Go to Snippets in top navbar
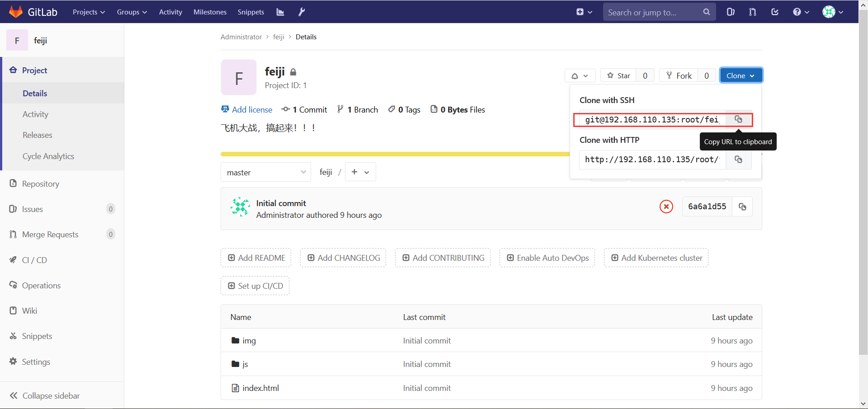The image size is (868, 409). [251, 12]
